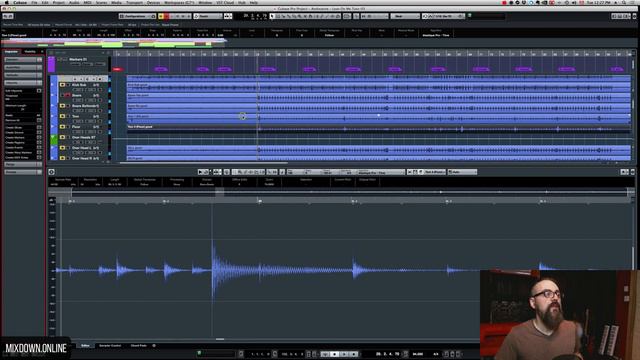
Task: Select the Tom 3 (Floor) good audio event
Action: (378, 129)
